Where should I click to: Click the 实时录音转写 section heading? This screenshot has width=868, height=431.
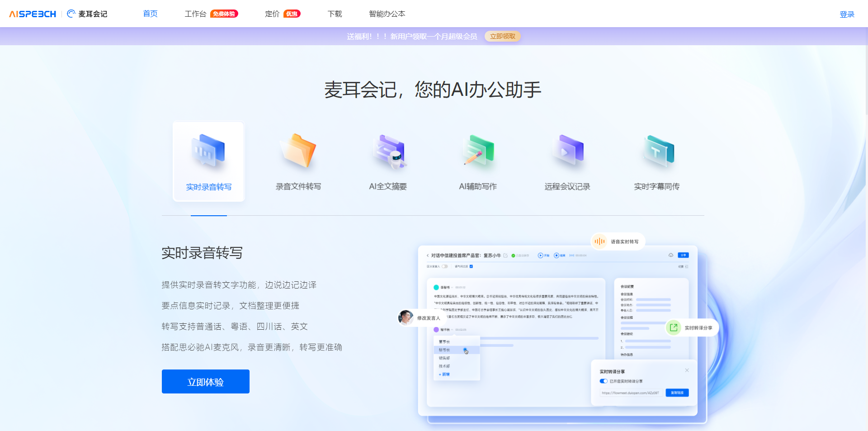pyautogui.click(x=202, y=253)
